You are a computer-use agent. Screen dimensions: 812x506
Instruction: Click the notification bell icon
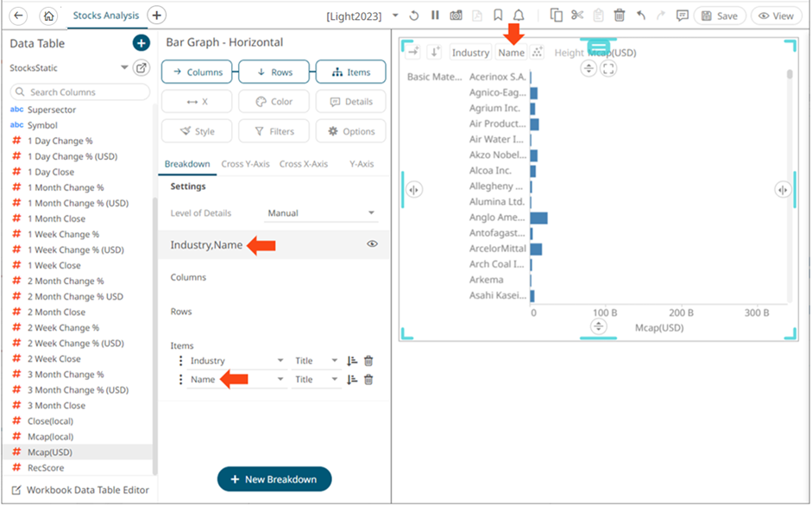click(x=519, y=16)
